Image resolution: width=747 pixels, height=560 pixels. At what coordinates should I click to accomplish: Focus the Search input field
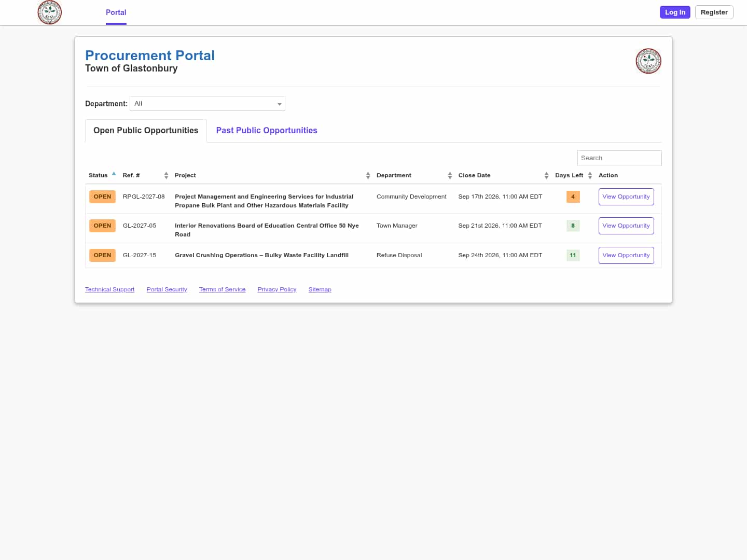619,158
